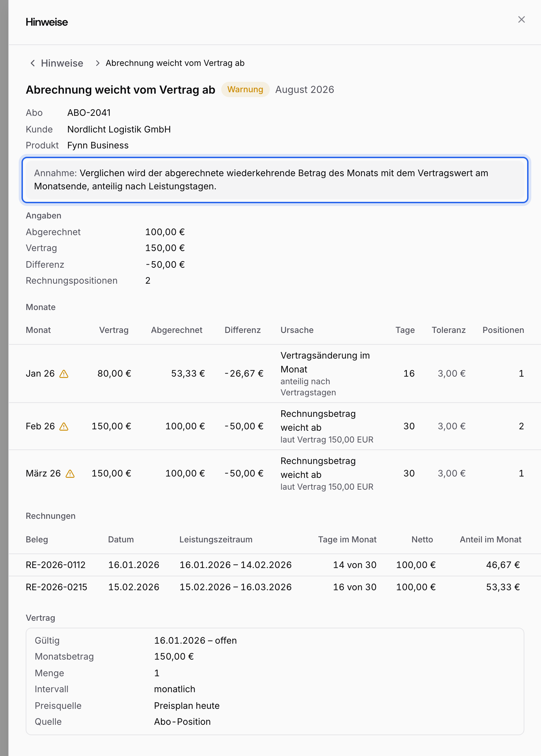The image size is (541, 756).
Task: Click subtext 'anteilig nach Vertragstagen'
Action: click(308, 387)
